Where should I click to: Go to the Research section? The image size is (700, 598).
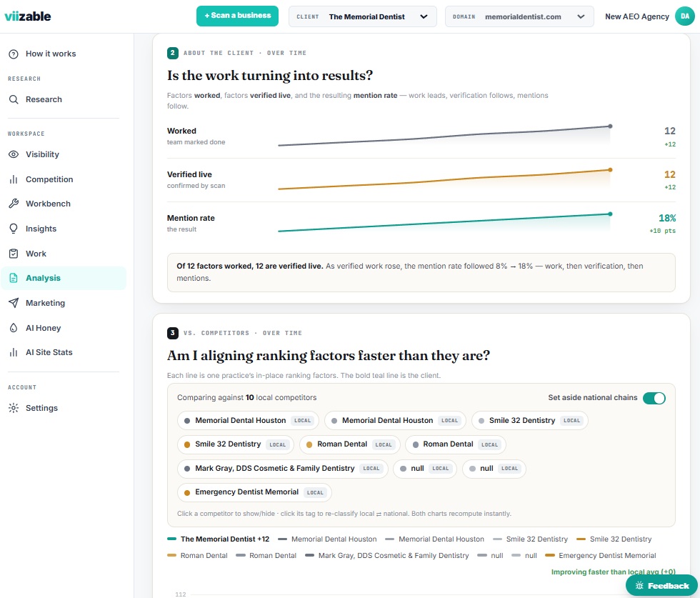coord(64,99)
